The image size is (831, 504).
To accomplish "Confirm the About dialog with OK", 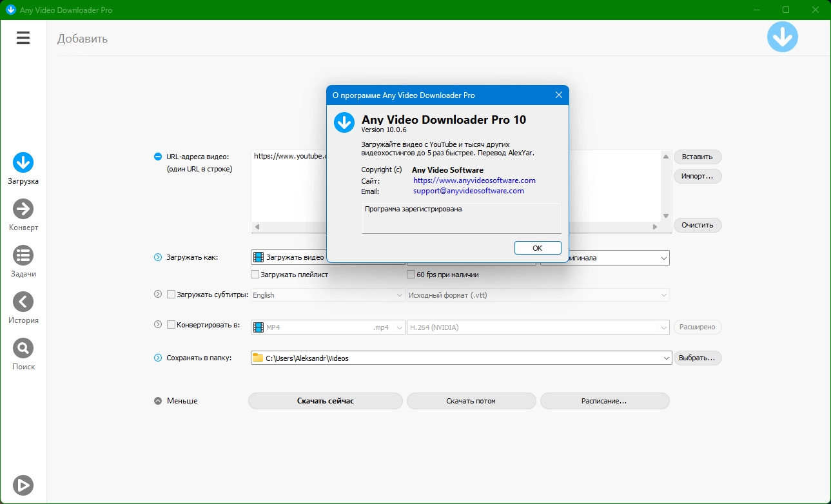I will coord(538,247).
